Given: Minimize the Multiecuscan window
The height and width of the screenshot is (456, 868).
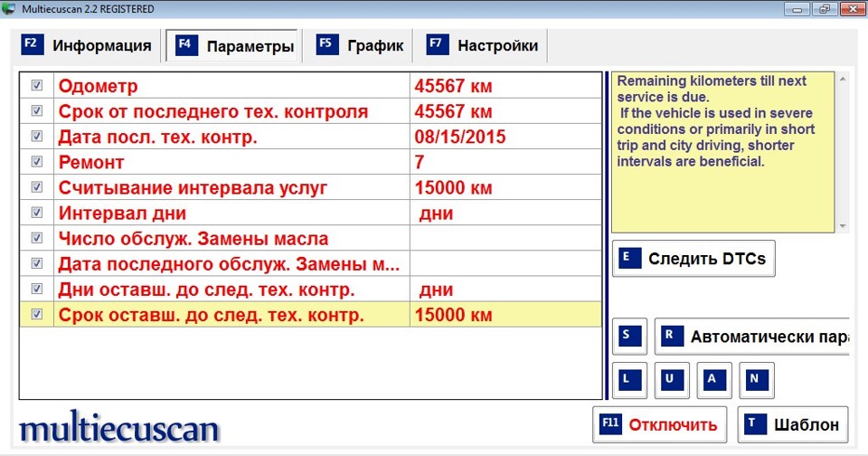Looking at the screenshot, I should (797, 9).
